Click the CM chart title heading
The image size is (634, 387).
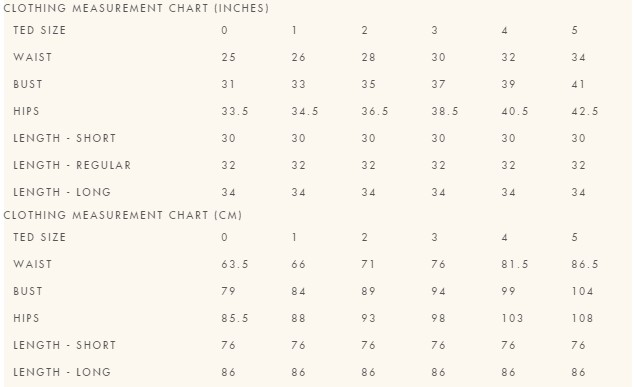pos(123,215)
